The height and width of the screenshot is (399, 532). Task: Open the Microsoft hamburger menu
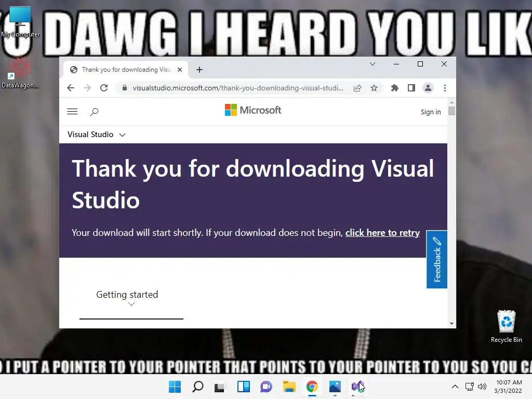(72, 112)
